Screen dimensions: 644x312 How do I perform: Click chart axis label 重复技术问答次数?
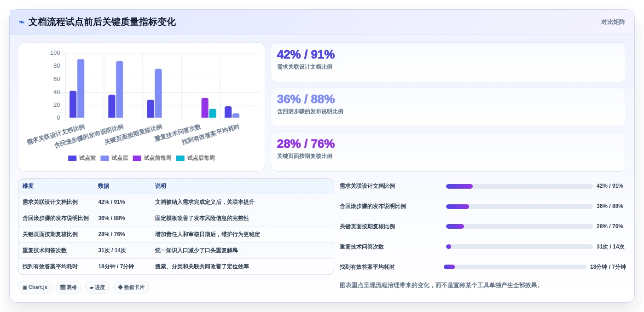click(178, 133)
